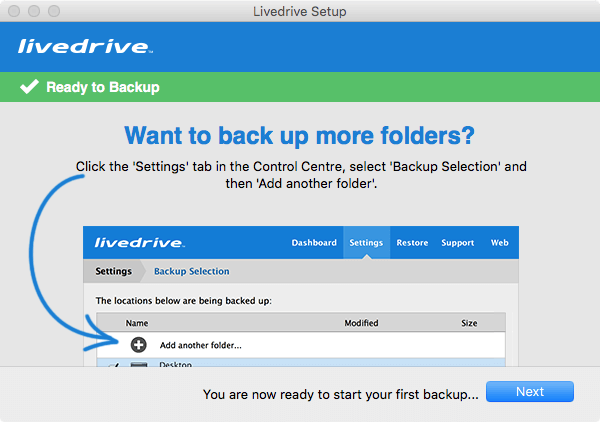Screen dimensions: 600x422
Task: Click the Settings breadcrumb item
Action: pos(114,271)
